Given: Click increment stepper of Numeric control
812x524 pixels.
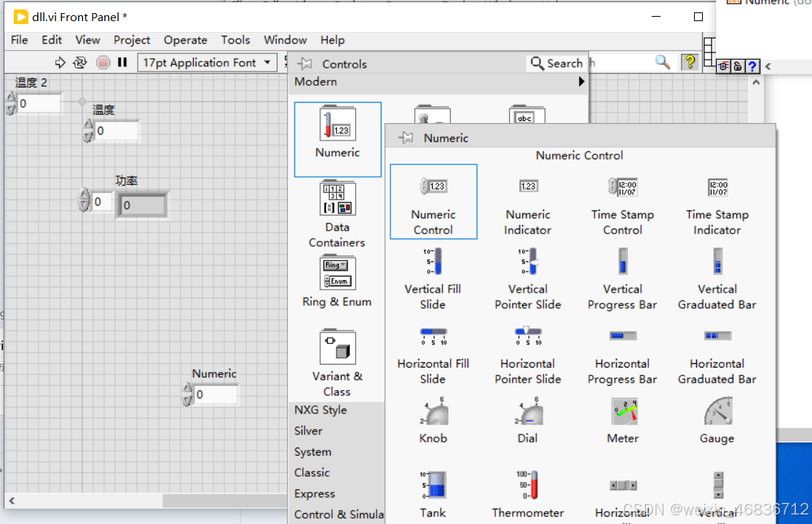Looking at the screenshot, I should [187, 389].
